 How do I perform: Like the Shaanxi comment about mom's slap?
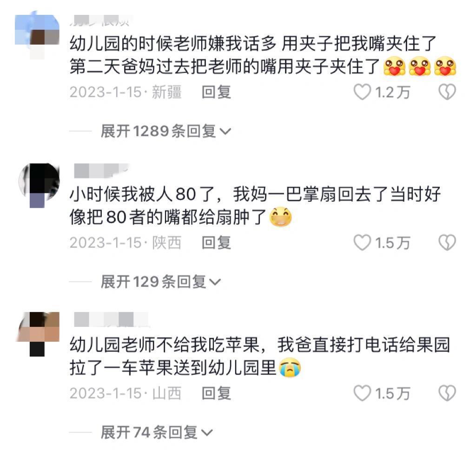(x=363, y=243)
